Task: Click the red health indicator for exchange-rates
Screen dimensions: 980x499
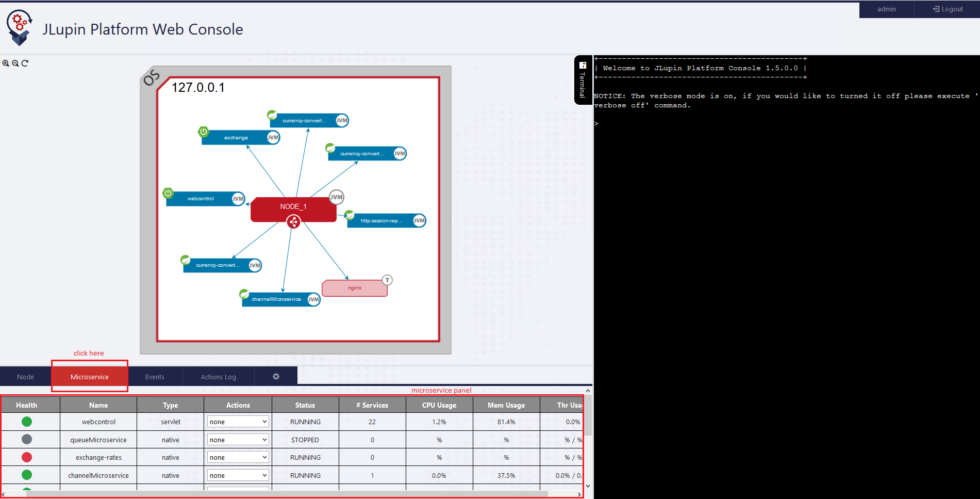Action: (27, 457)
